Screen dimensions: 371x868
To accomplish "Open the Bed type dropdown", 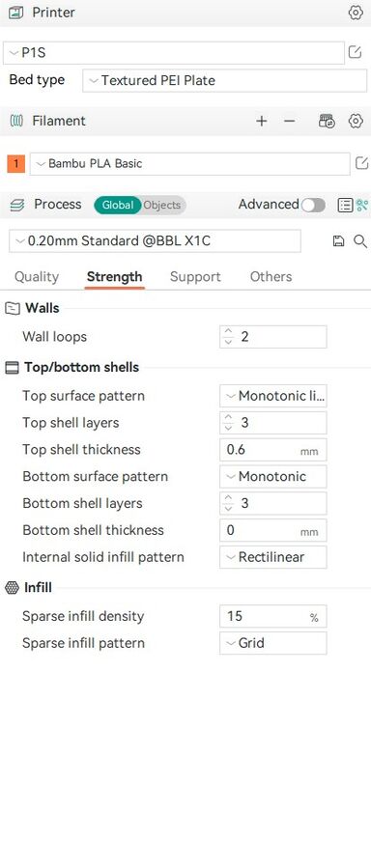I will [x=225, y=80].
